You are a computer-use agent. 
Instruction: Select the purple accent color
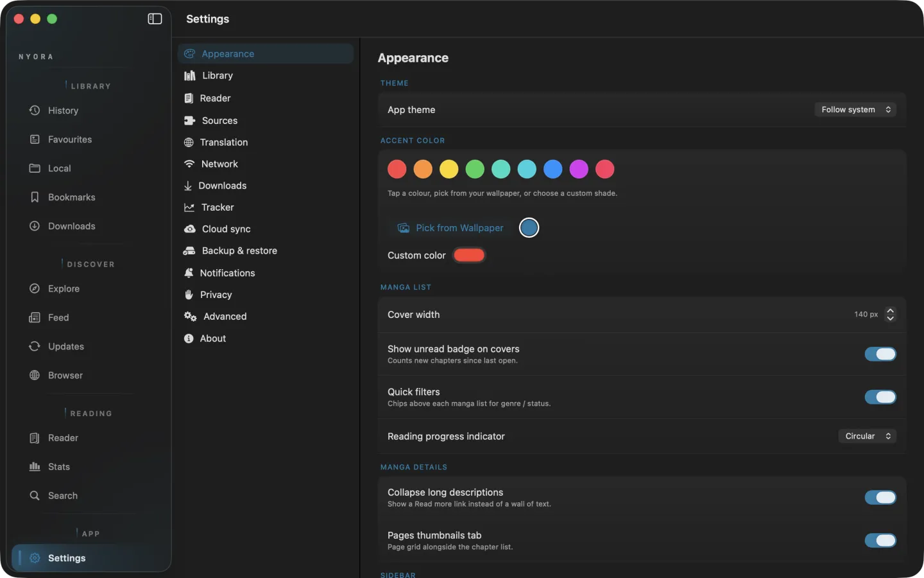579,170
